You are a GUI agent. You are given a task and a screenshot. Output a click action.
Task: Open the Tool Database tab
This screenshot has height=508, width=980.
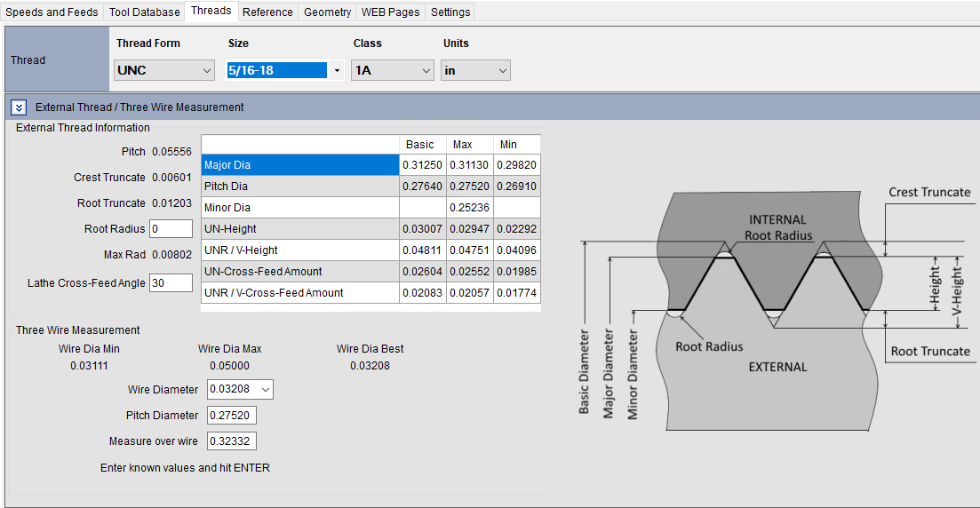pos(144,12)
